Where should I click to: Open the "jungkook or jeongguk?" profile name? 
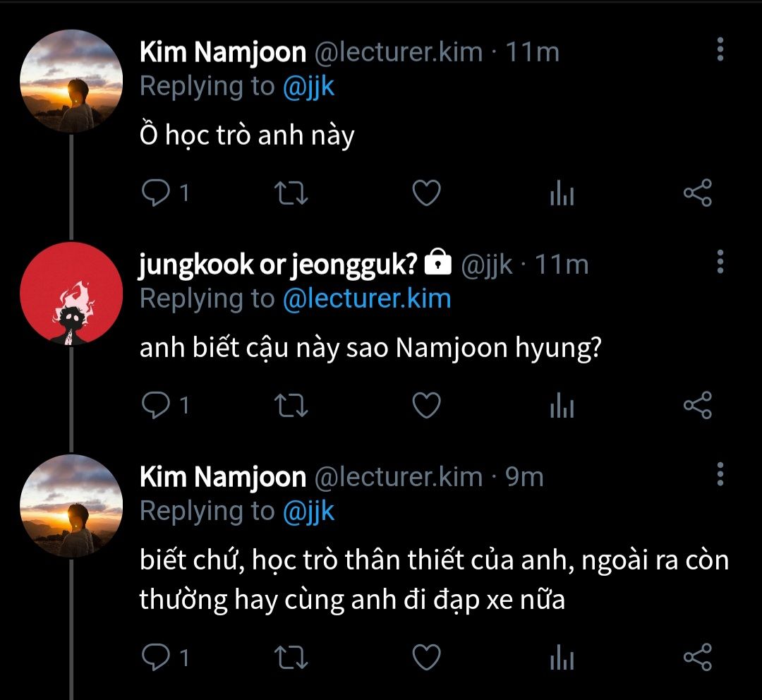pyautogui.click(x=279, y=265)
